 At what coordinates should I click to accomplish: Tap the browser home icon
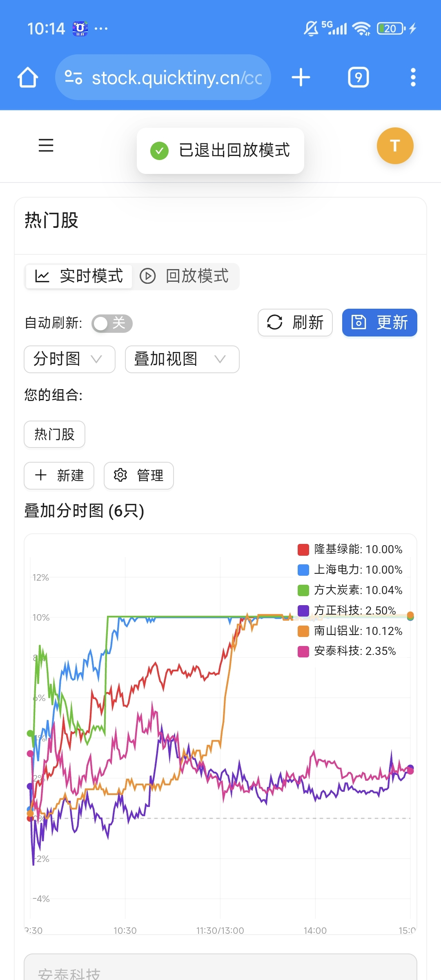click(28, 78)
